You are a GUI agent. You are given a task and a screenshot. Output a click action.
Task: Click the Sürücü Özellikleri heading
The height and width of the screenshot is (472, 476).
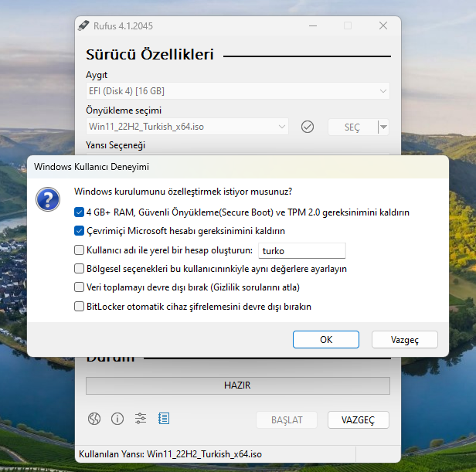point(150,55)
